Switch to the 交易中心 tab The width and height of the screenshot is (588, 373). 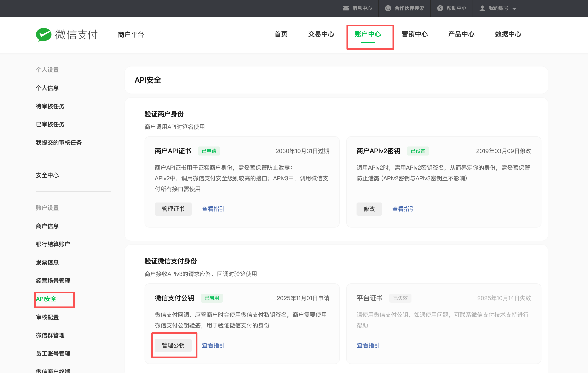pyautogui.click(x=321, y=34)
